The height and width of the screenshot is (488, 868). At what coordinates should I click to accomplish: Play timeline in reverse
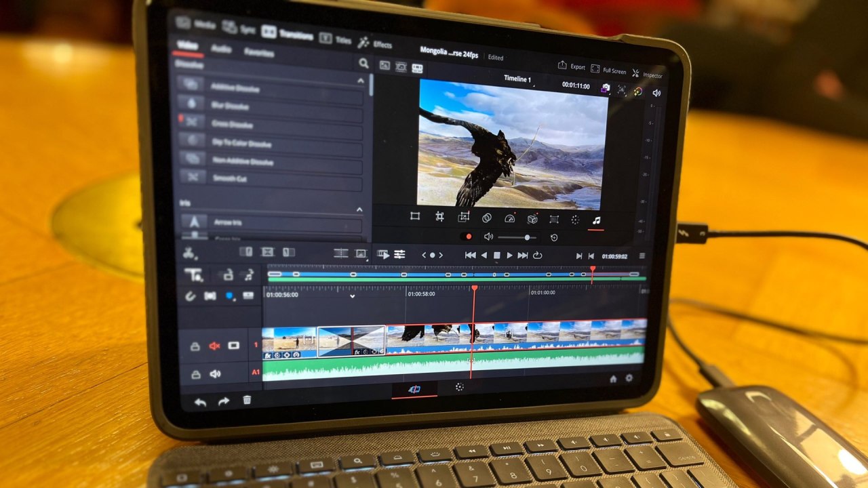coord(484,255)
